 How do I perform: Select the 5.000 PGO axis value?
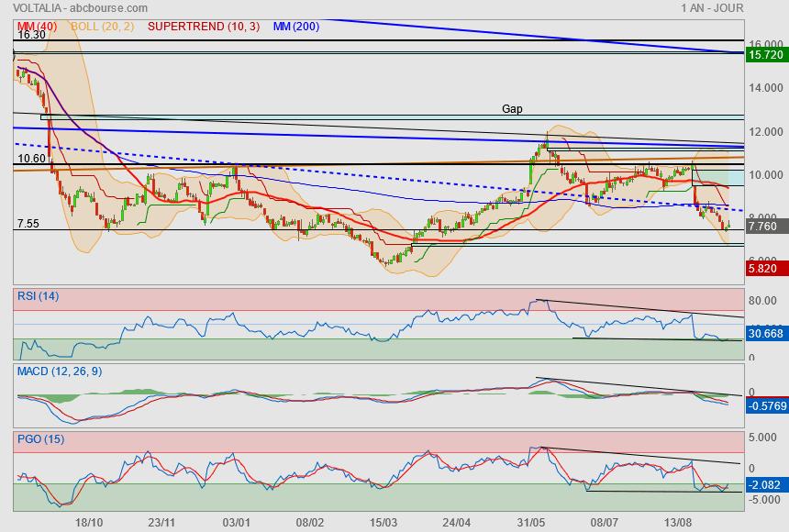[762, 438]
